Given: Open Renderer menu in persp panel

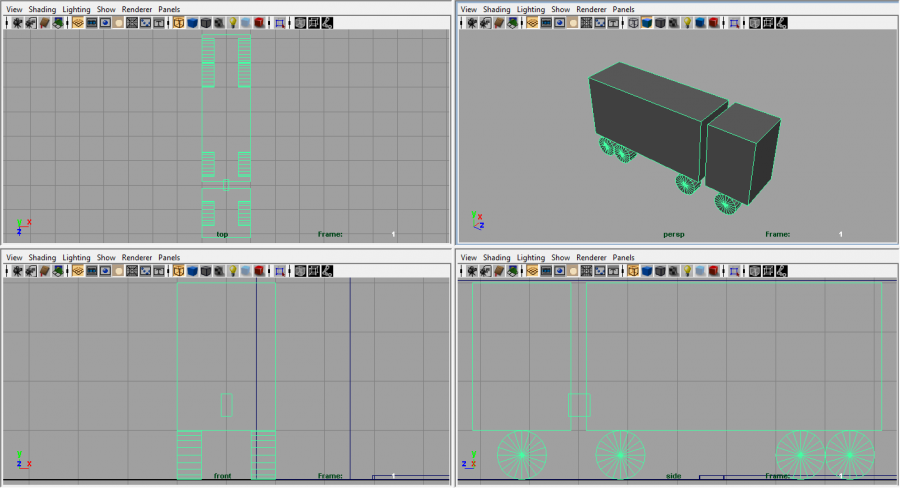Looking at the screenshot, I should [x=591, y=9].
